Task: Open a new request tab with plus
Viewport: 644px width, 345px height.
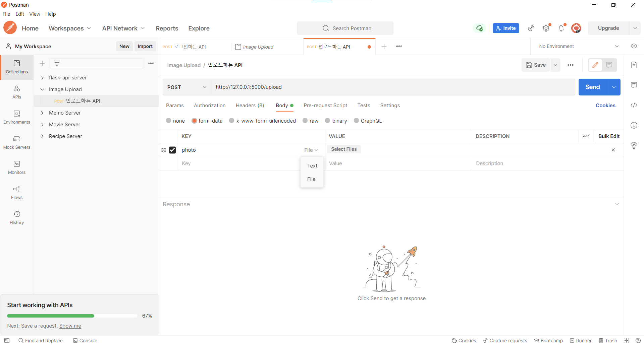Action: (x=384, y=46)
